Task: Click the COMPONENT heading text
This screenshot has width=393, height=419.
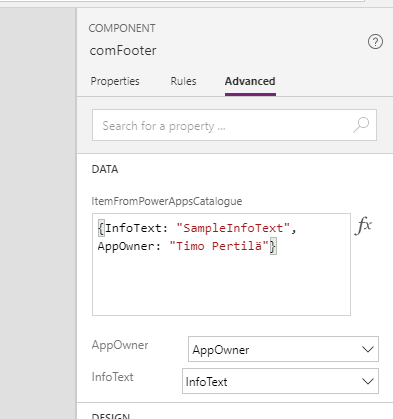Action: point(122,28)
